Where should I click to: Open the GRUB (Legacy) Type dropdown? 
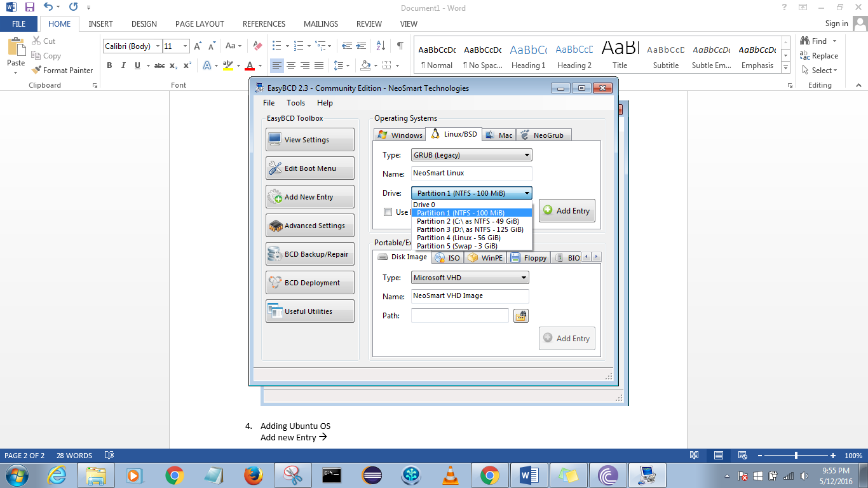471,154
